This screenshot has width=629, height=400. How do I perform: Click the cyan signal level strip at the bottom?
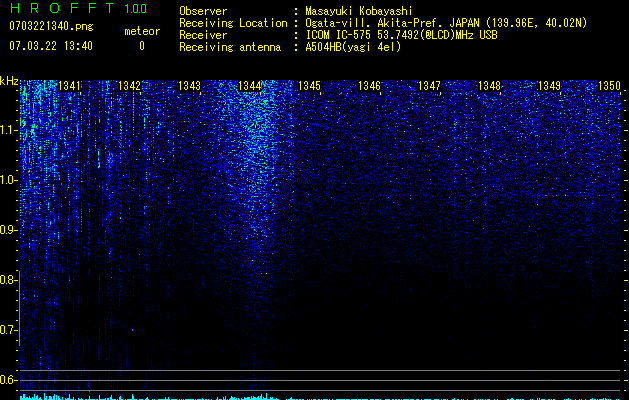[x=320, y=397]
